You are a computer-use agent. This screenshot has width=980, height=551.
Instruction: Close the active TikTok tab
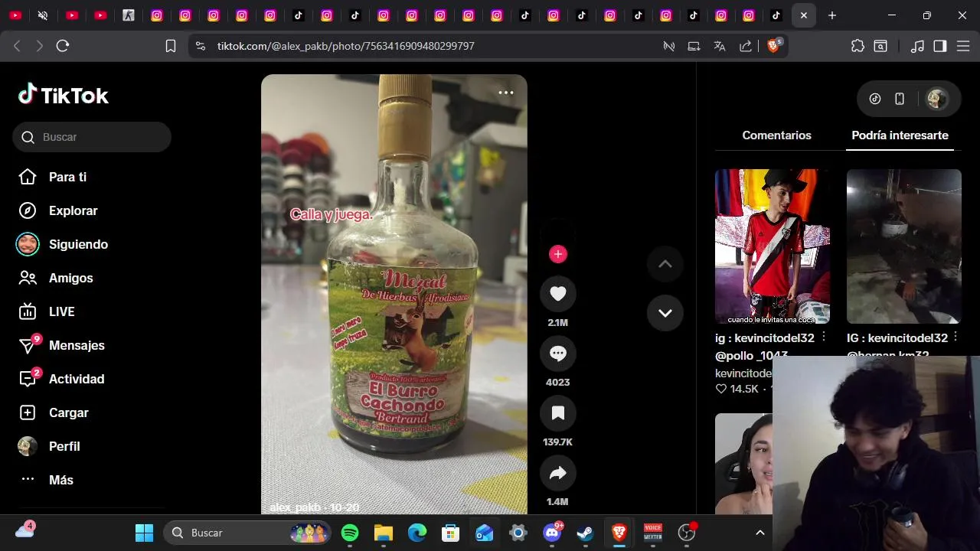click(803, 15)
